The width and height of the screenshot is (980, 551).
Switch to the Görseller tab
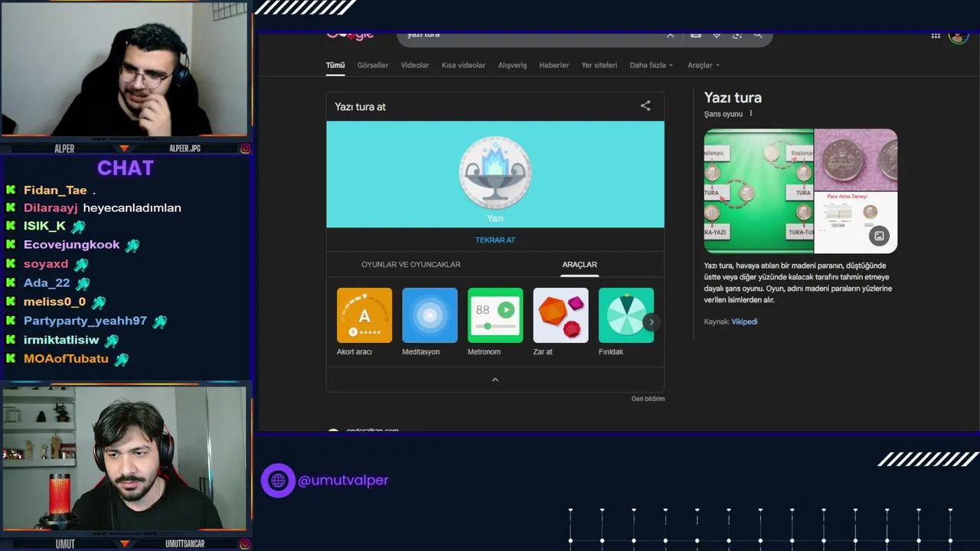point(373,65)
